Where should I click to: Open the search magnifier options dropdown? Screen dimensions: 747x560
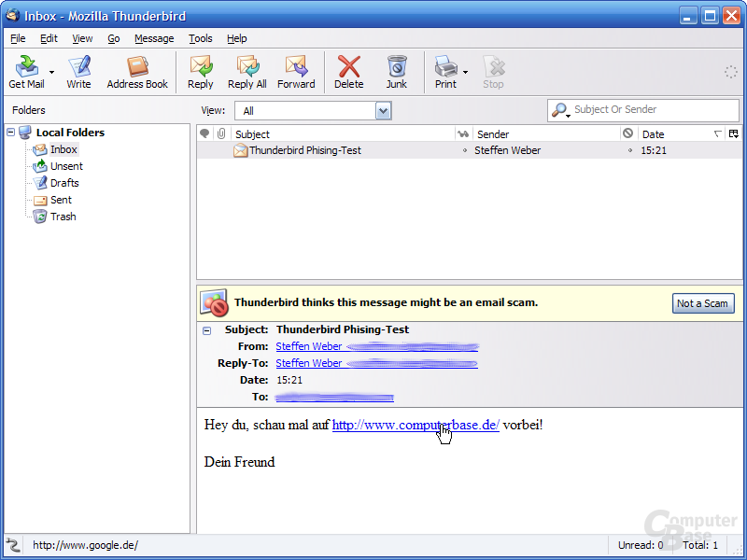click(560, 110)
